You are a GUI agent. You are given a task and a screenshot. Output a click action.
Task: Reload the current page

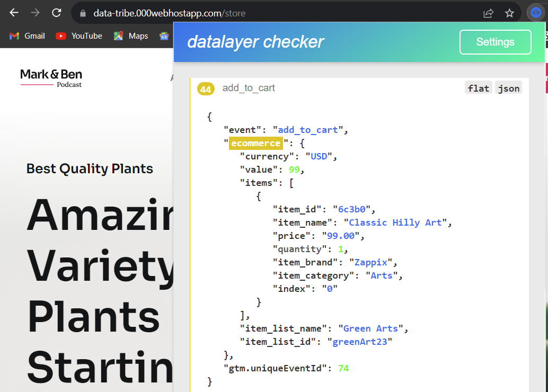(x=57, y=13)
